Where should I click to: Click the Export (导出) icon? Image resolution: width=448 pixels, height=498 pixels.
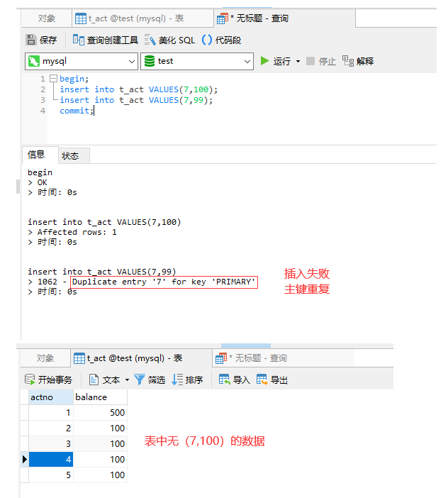coord(262,380)
